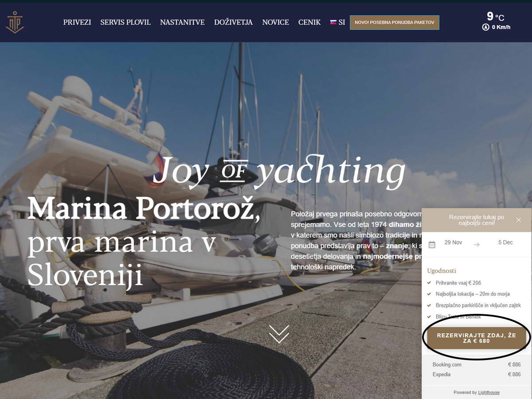Screen dimensions: 532x399
Task: Click the arrow between booking dates
Action: [x=477, y=244]
